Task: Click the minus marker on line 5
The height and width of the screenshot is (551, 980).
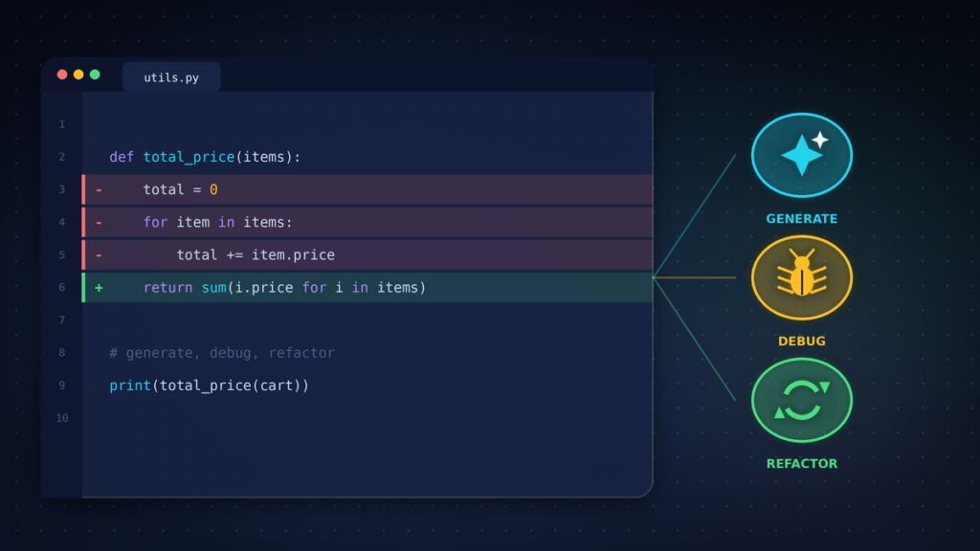Action: click(99, 254)
